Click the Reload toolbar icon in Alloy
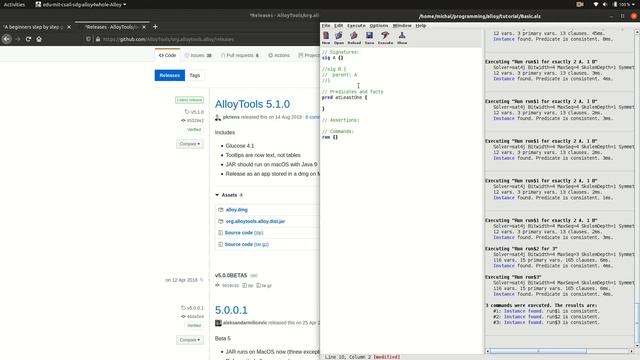Viewport: 640px width, 360px height. point(354,38)
